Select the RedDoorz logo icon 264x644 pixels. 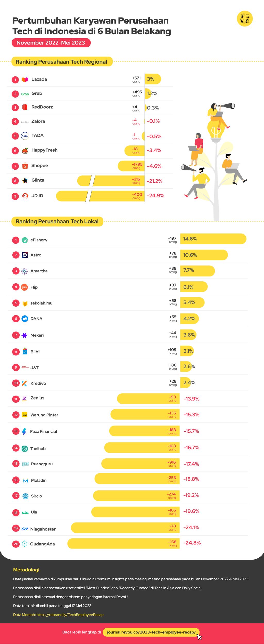tap(25, 107)
